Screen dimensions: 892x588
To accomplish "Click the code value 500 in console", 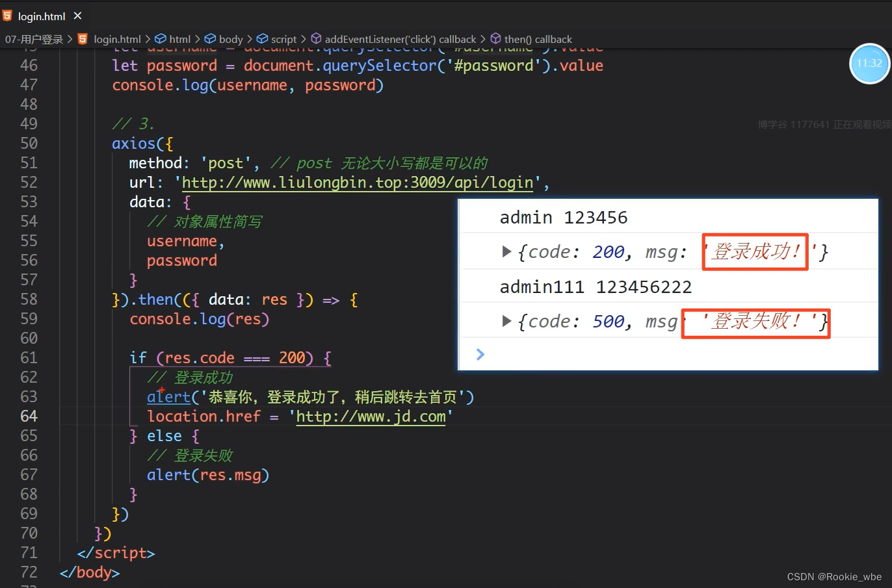I will point(609,321).
